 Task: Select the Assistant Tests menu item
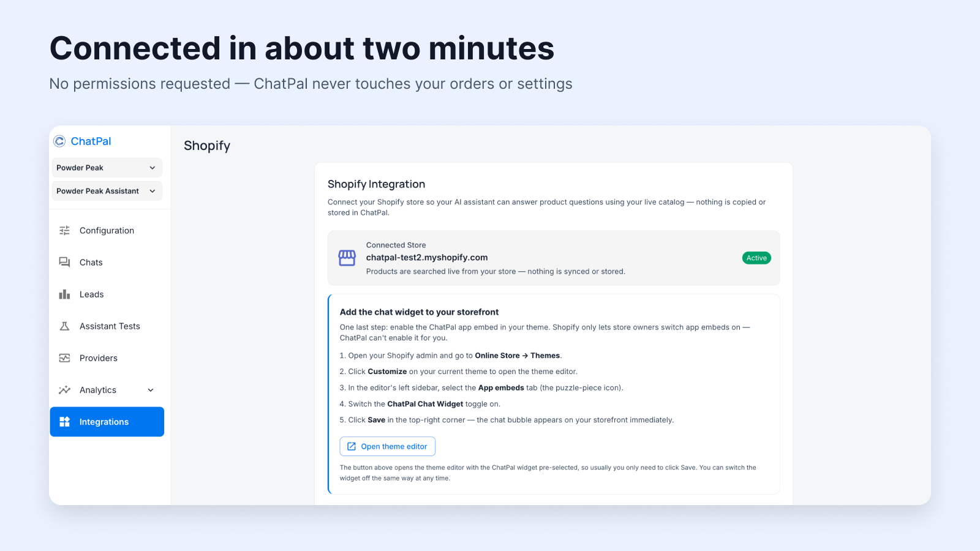click(x=107, y=326)
